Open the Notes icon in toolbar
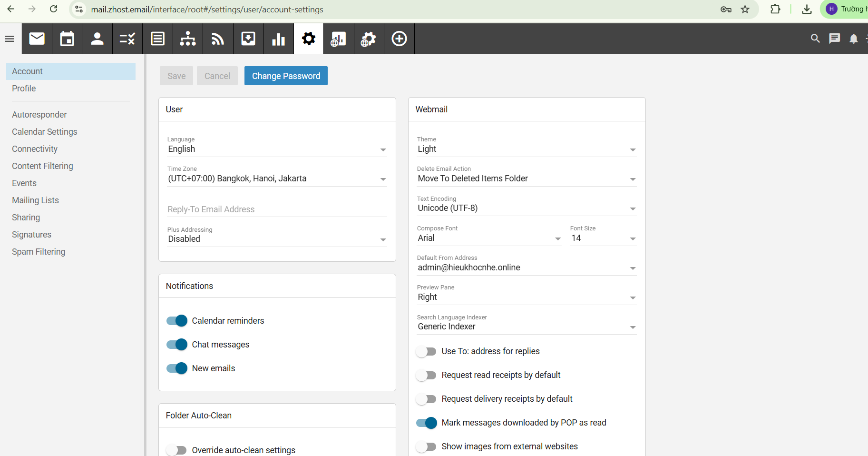This screenshot has width=868, height=456. click(157, 39)
